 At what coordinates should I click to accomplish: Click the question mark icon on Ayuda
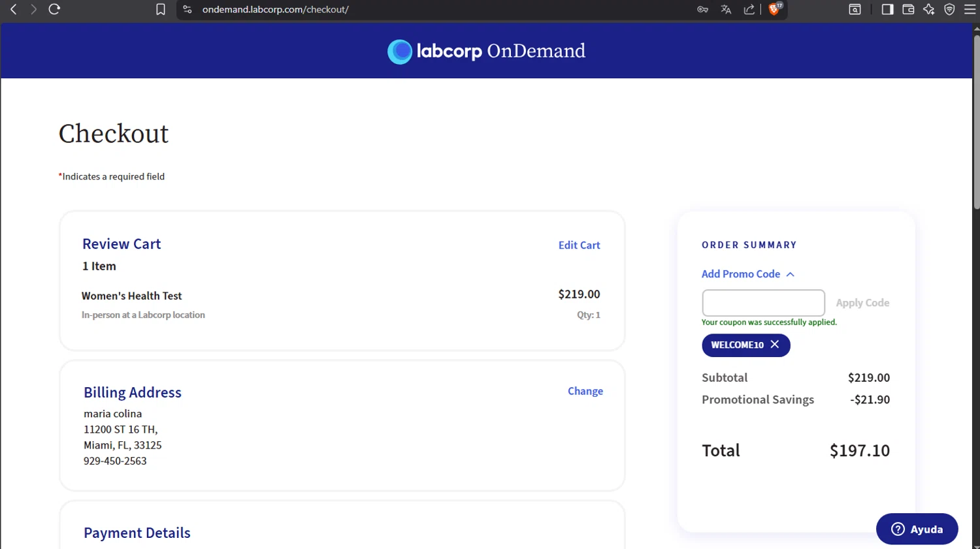click(898, 529)
